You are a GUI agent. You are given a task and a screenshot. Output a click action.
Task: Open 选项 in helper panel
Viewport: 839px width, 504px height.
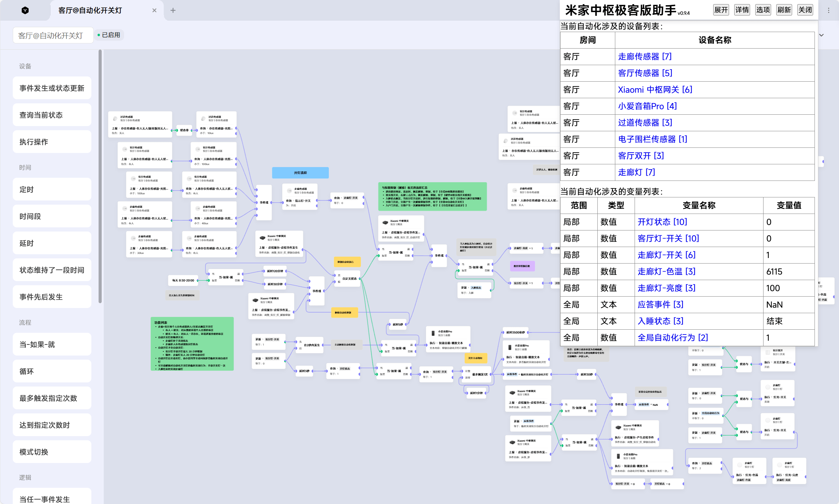point(763,10)
